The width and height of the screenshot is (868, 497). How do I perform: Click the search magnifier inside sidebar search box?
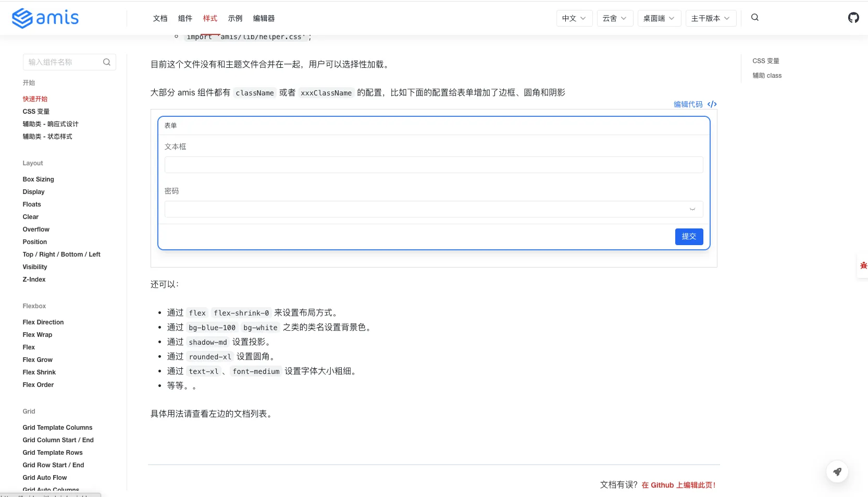click(x=106, y=62)
